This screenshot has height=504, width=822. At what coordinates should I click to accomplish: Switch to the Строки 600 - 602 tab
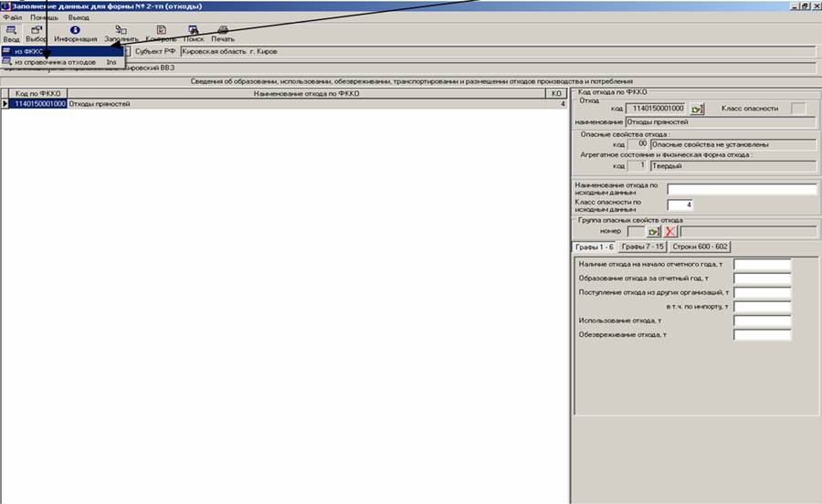coord(700,247)
